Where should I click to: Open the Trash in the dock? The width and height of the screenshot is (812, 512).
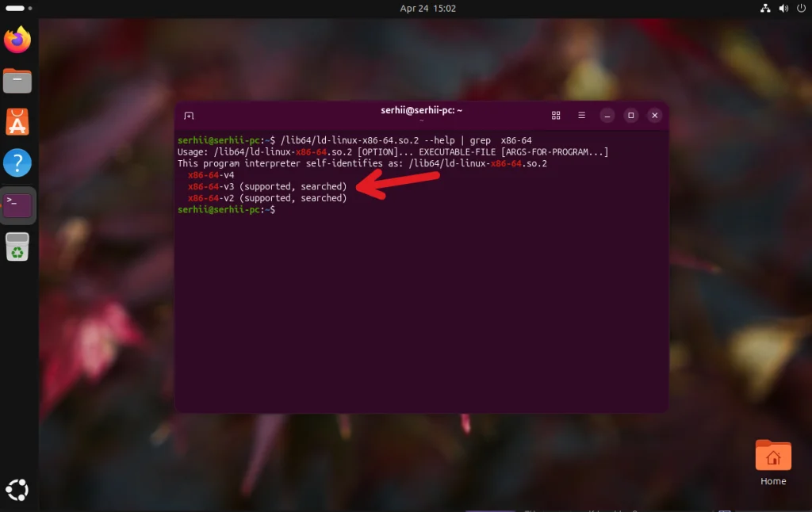click(17, 246)
